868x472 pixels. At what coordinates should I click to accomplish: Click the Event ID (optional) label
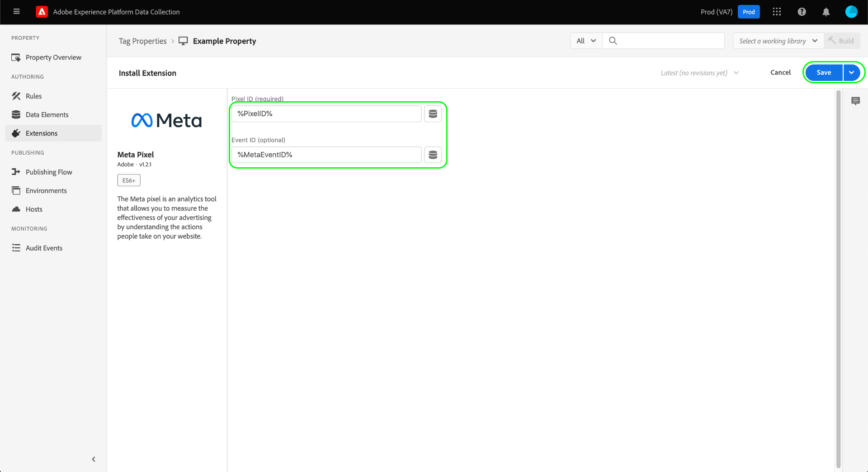258,140
